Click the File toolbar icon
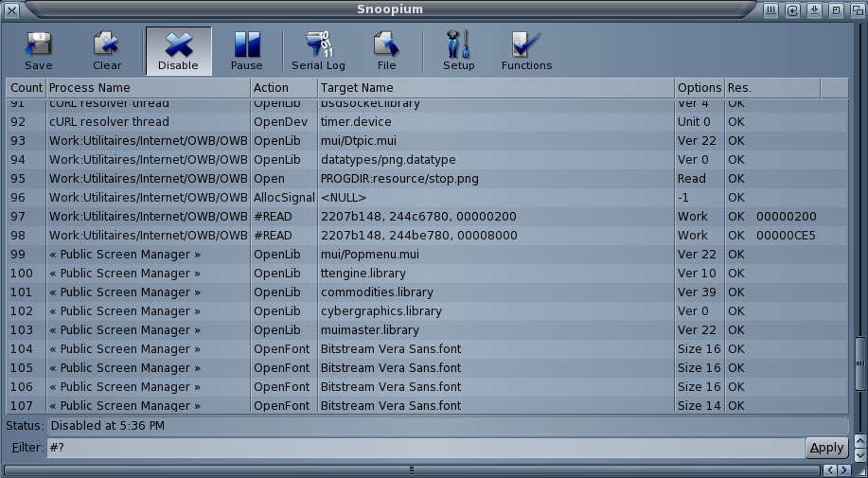 (x=386, y=50)
